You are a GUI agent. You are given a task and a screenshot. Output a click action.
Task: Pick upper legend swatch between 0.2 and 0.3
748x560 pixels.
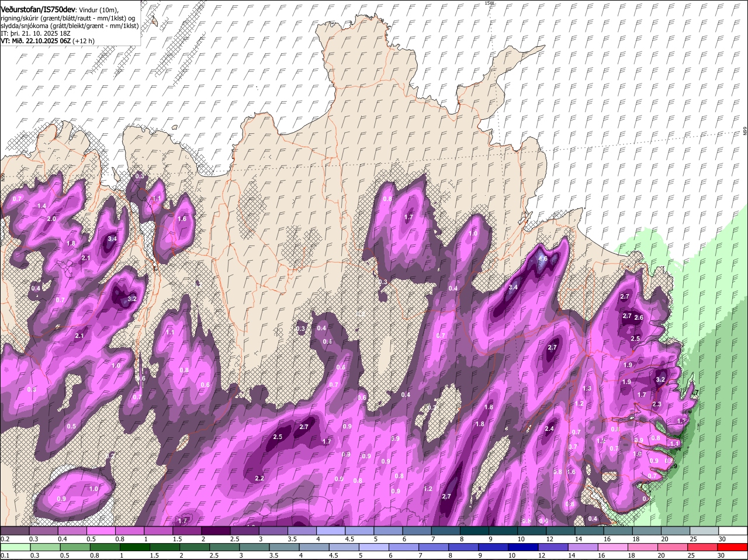pyautogui.click(x=15, y=531)
